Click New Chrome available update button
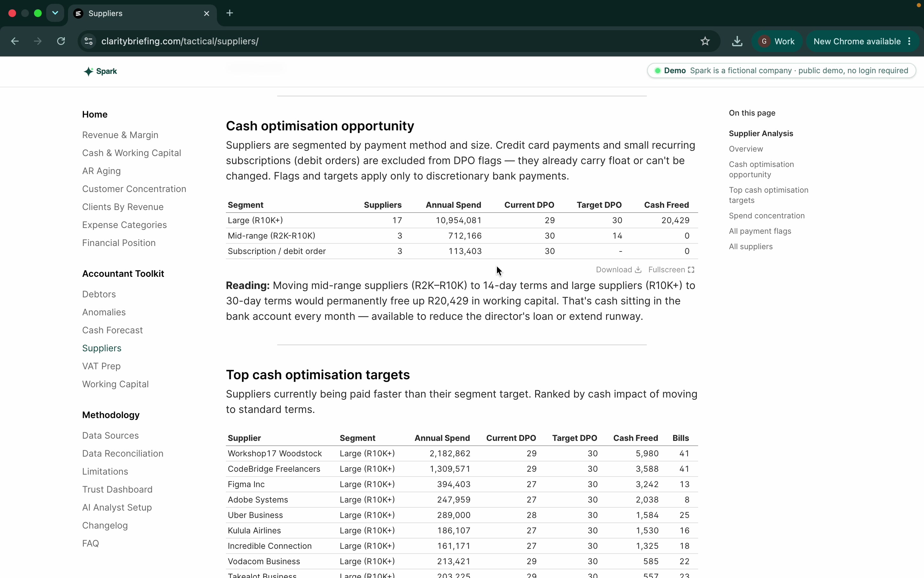The image size is (924, 578). coord(857,41)
